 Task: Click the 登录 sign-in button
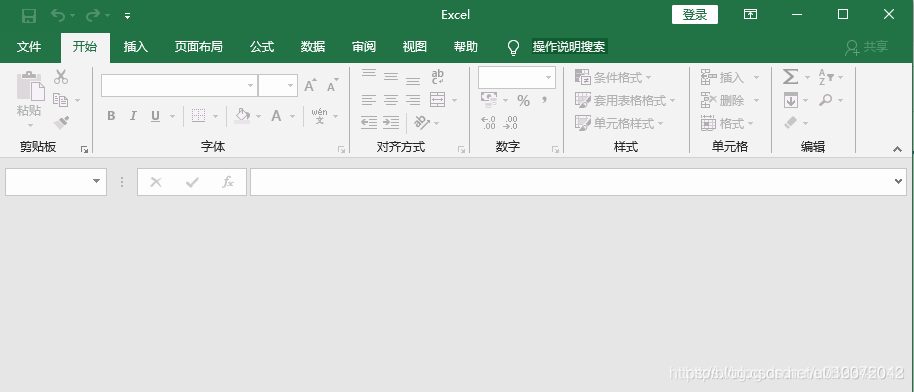695,15
